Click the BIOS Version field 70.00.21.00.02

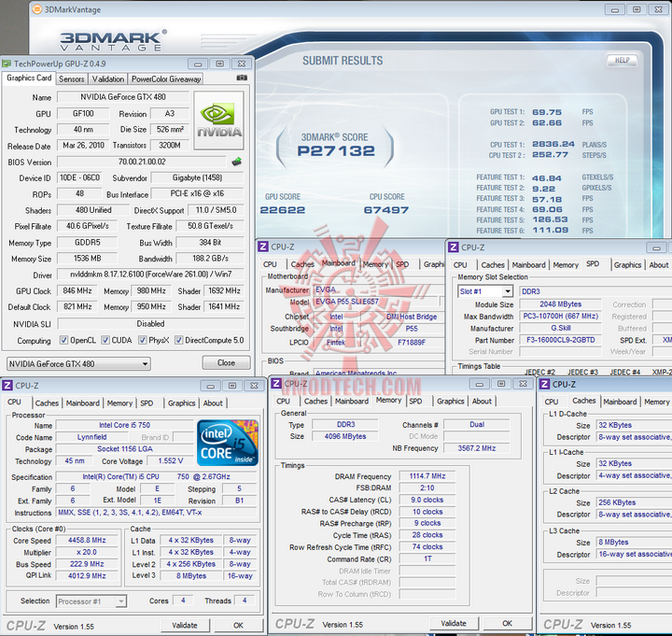(x=142, y=162)
